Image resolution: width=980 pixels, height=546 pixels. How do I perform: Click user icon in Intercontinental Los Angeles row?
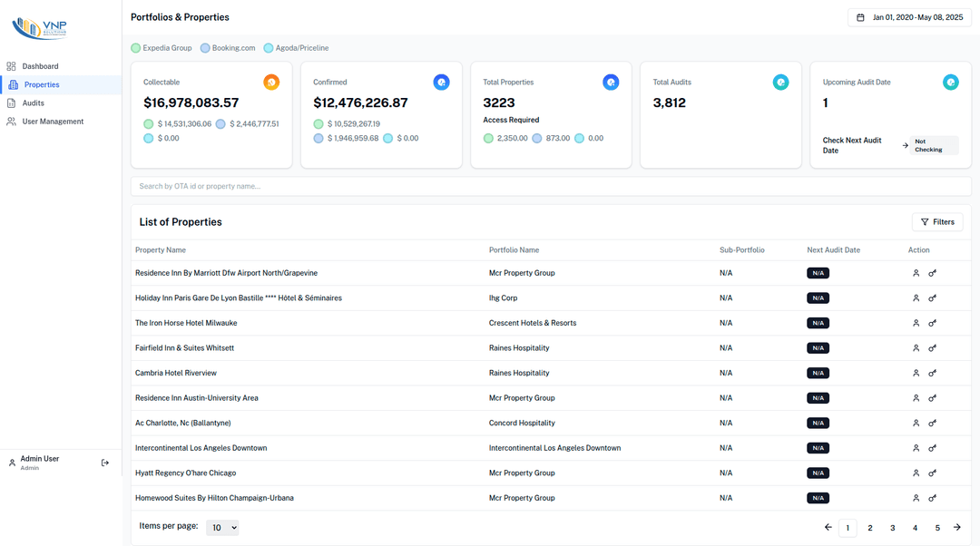[x=916, y=448]
